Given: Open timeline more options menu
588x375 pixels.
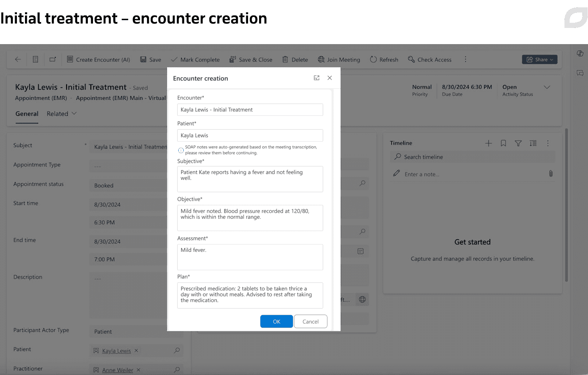Looking at the screenshot, I should (548, 143).
